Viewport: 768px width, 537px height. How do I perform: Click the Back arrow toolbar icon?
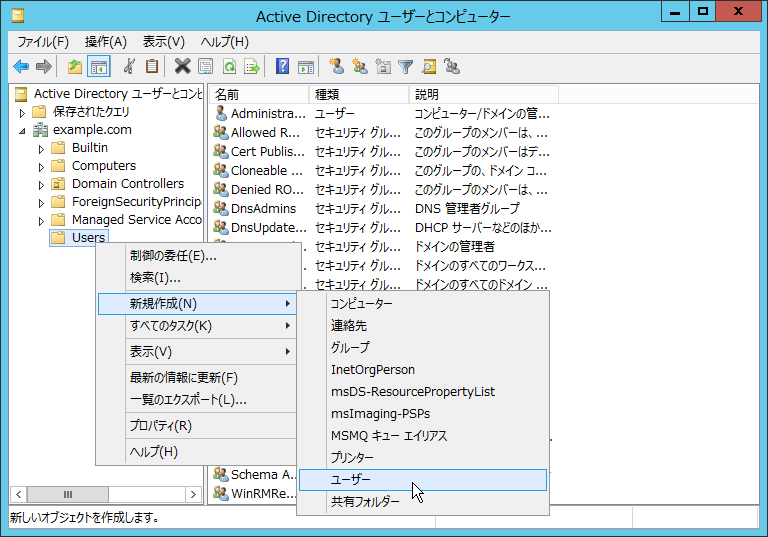click(21, 66)
